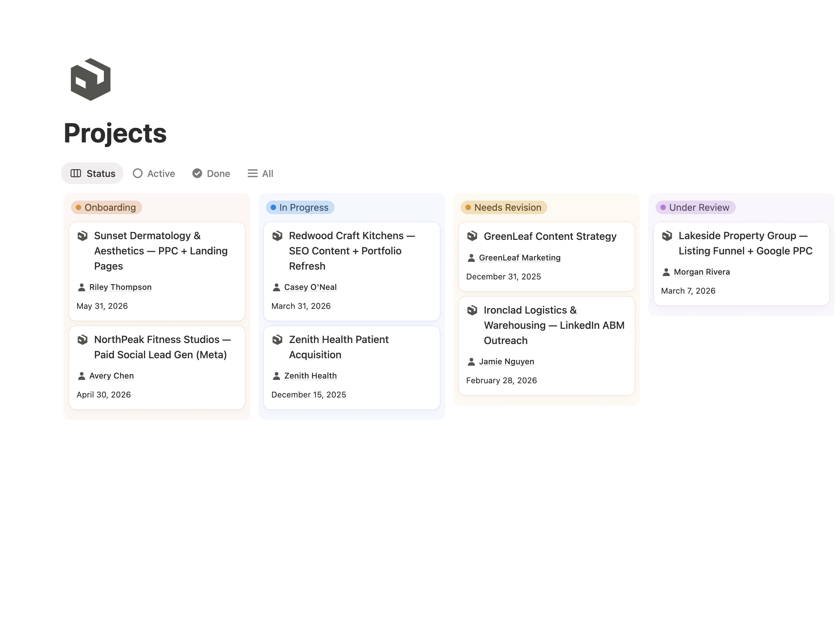Click cube icon on GreenLeaf Content Strategy card
The image size is (840, 637).
point(472,236)
